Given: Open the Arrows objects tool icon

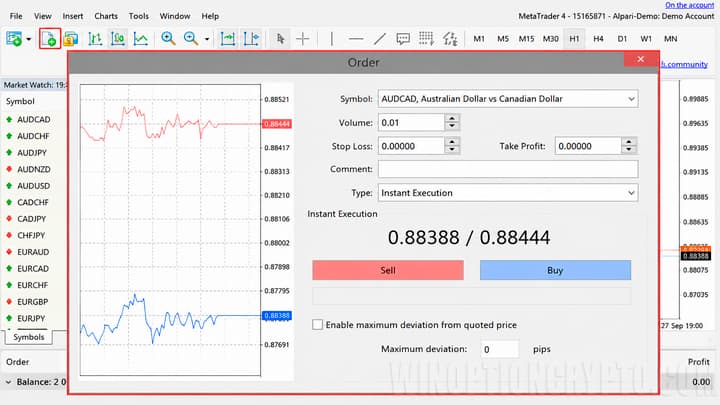Looking at the screenshot, I should [x=450, y=39].
